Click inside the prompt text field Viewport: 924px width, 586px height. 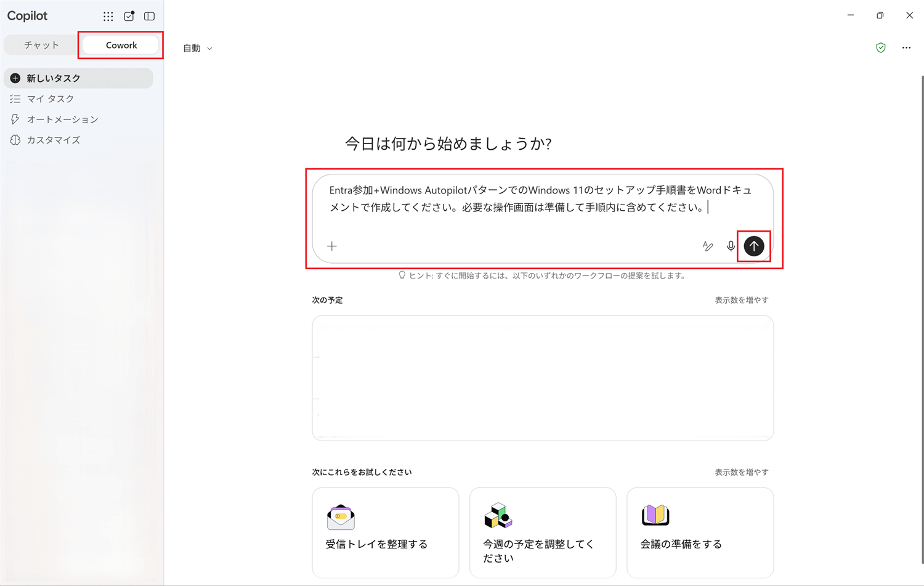(x=542, y=199)
